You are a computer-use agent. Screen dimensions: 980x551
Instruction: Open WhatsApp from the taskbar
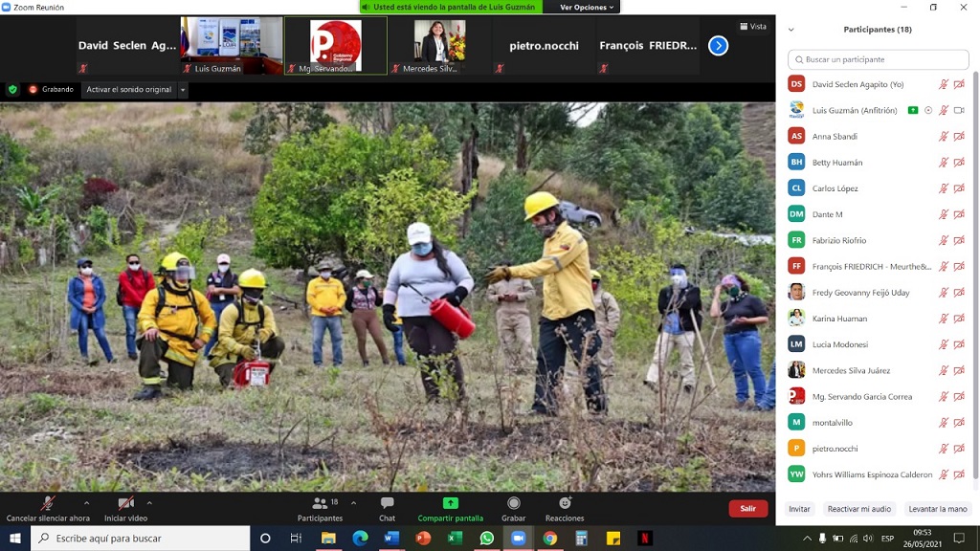pos(486,538)
